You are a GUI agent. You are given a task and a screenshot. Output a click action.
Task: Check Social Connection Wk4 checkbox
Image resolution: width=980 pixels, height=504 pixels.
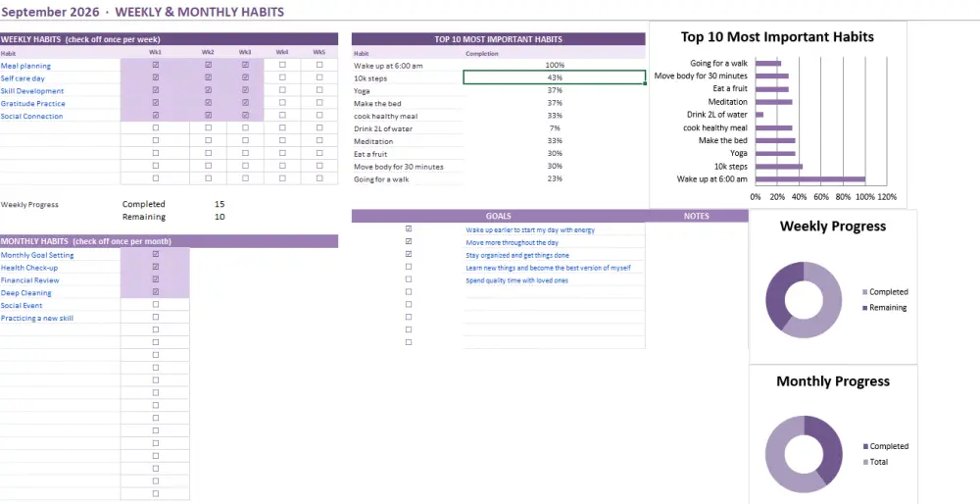[x=282, y=115]
